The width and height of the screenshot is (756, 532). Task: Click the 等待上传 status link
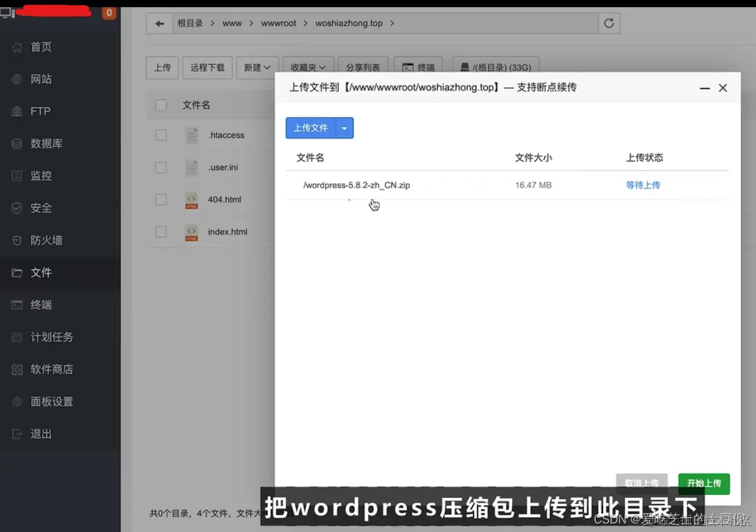[643, 185]
